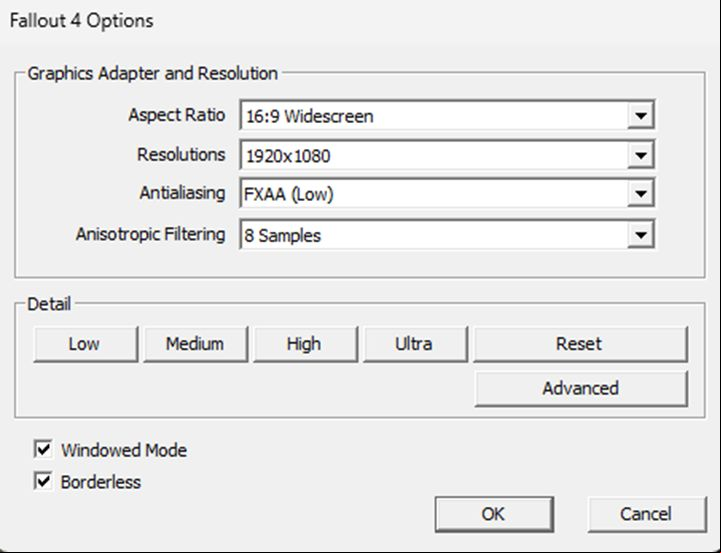
Task: Apply the Ultra detail preset
Action: coord(413,344)
